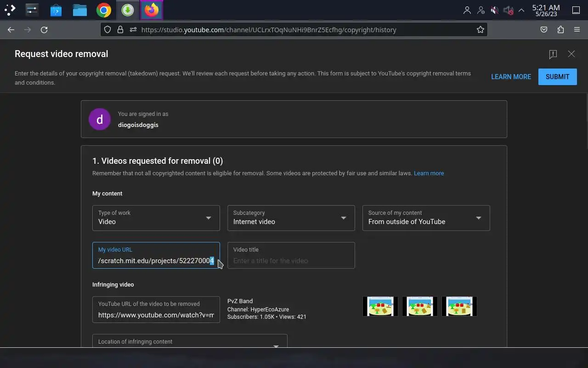Open Source of my content dropdown
The image size is (588, 368).
[x=426, y=218]
